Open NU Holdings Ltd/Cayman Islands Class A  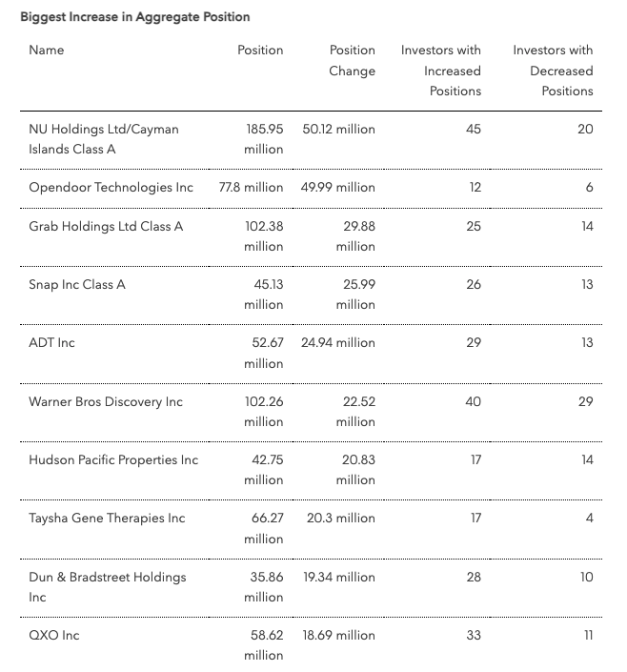pos(104,139)
